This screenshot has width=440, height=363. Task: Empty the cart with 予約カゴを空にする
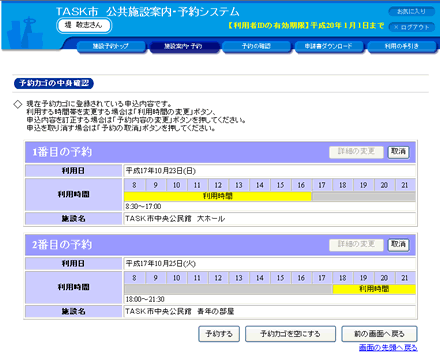point(290,334)
